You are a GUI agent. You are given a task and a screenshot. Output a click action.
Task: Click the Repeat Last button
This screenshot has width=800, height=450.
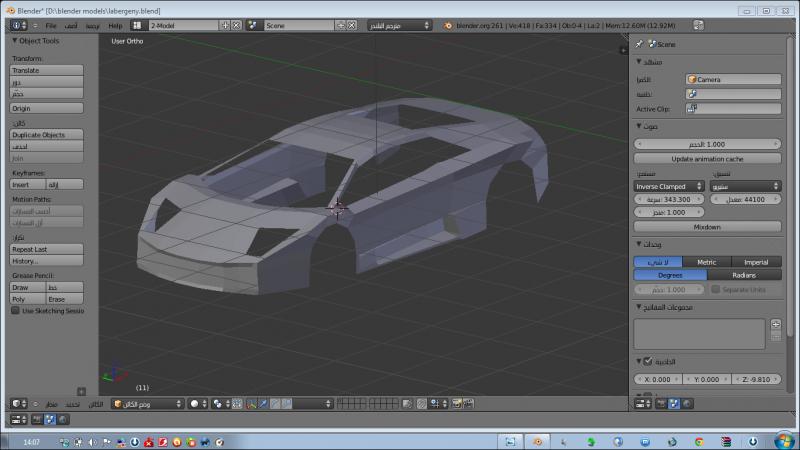46,249
